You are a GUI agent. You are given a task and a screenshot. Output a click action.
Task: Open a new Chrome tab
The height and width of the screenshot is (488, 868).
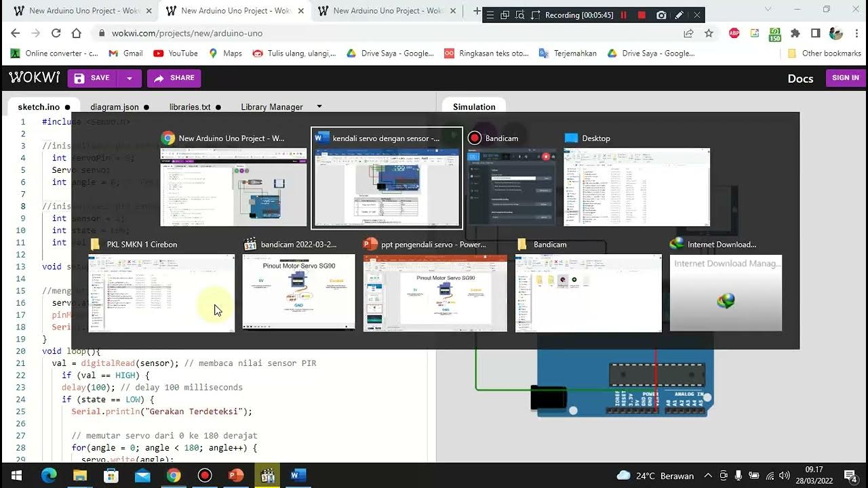click(x=477, y=11)
